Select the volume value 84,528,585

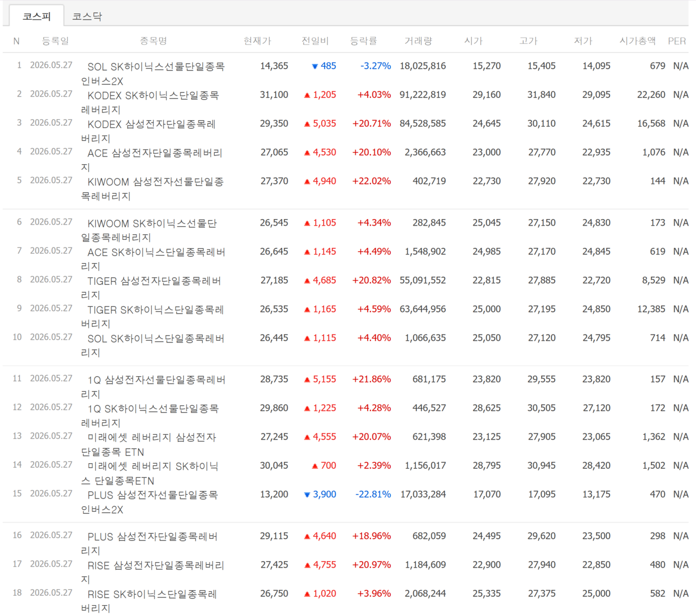pyautogui.click(x=423, y=123)
